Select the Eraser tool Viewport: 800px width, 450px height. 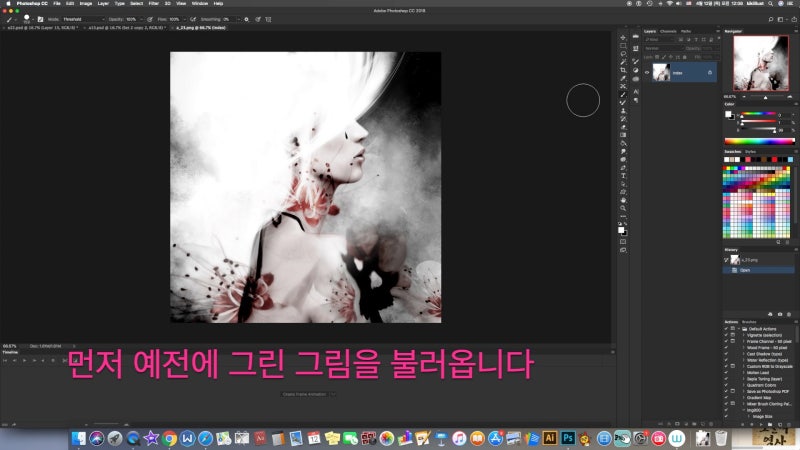pos(623,127)
